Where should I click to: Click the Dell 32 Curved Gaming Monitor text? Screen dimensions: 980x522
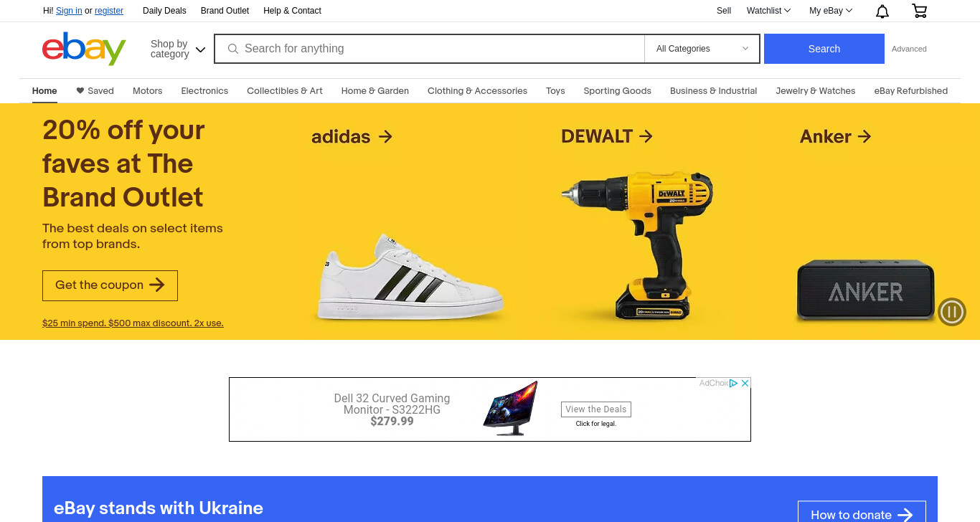pyautogui.click(x=392, y=404)
